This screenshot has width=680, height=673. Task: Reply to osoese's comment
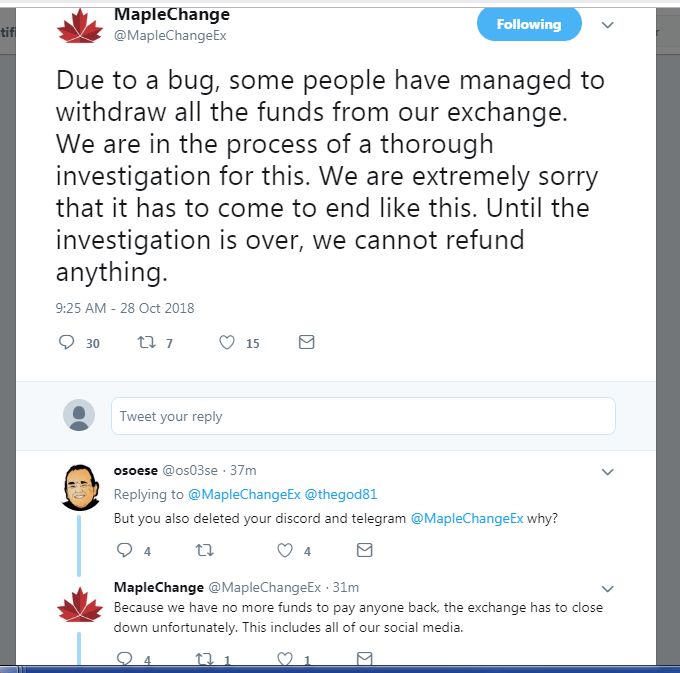click(x=125, y=550)
